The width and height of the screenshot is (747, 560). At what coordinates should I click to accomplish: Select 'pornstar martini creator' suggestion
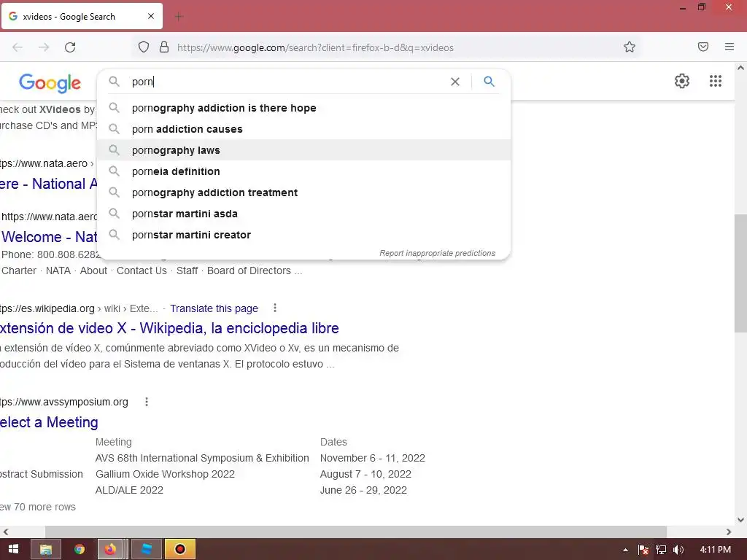pyautogui.click(x=303, y=235)
